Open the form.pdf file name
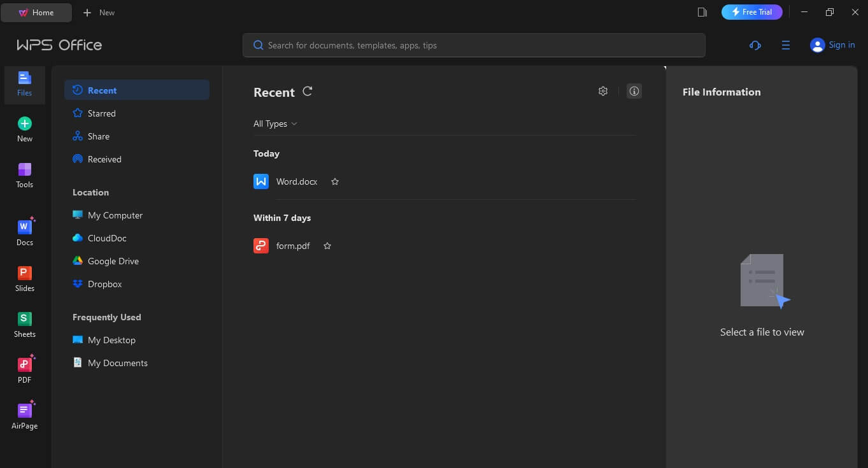868x468 pixels. pyautogui.click(x=293, y=246)
